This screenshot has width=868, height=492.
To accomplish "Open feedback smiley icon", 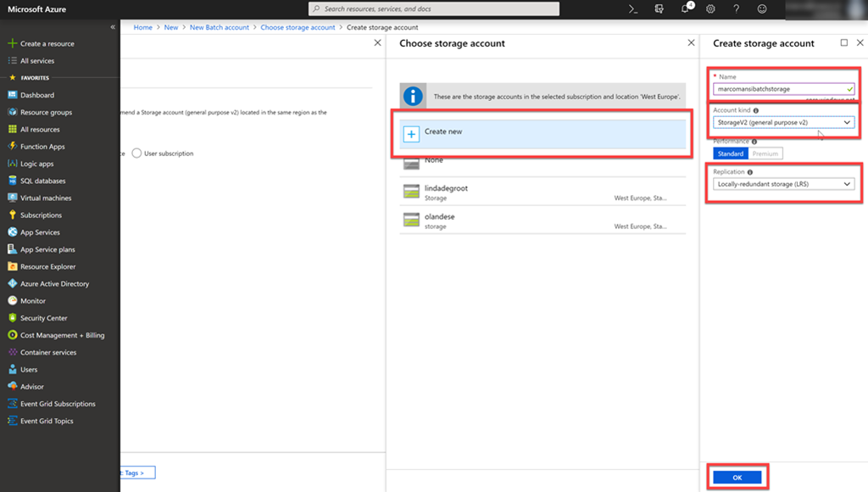I will point(762,8).
